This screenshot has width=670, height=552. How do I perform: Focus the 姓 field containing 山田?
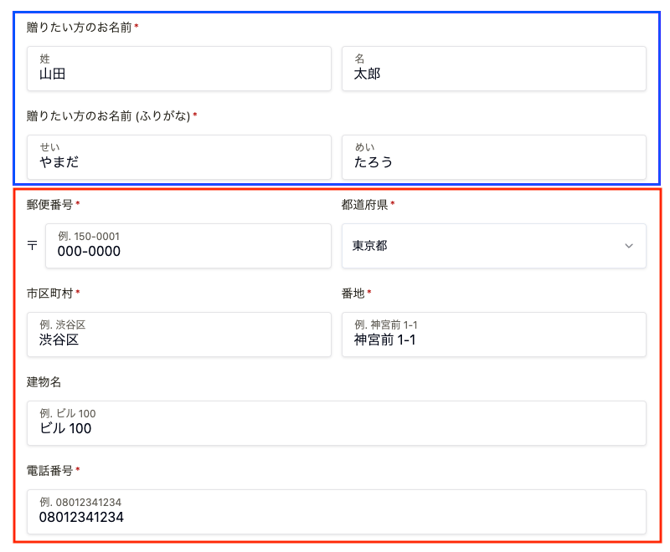(179, 68)
